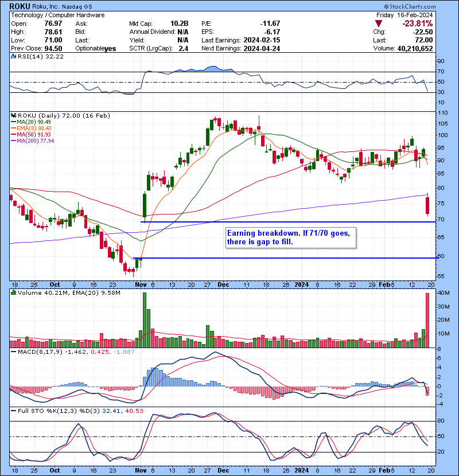Viewport: 459px width, 476px height.
Task: Click the red down-triangle change indicator
Action: click(x=379, y=24)
